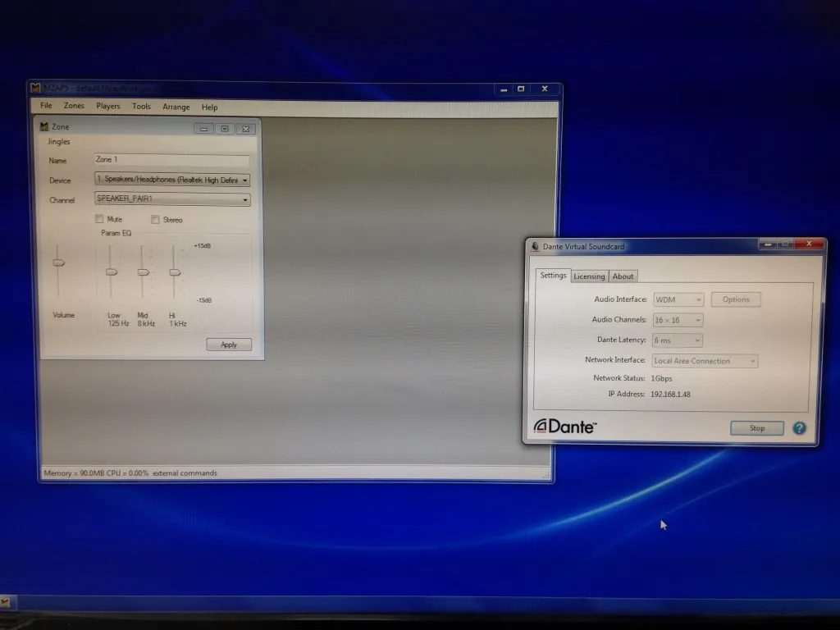Click the Dante logo
840x630 pixels.
coord(564,426)
